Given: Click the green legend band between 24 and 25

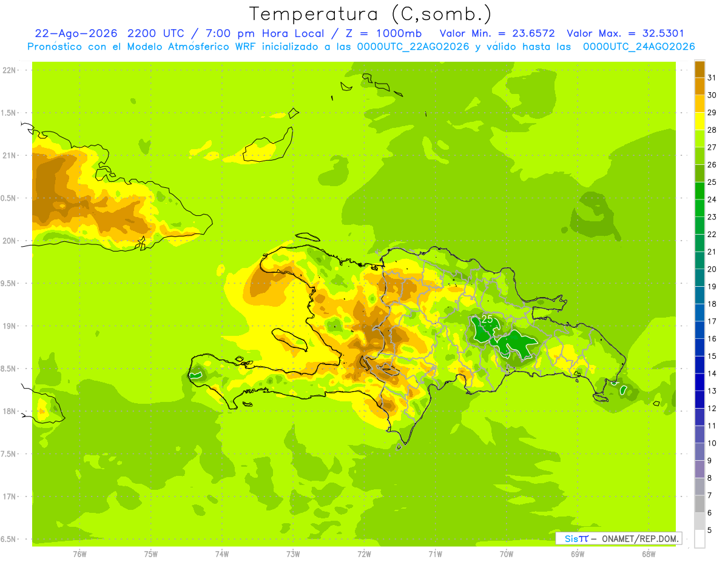Looking at the screenshot, I should (x=699, y=190).
